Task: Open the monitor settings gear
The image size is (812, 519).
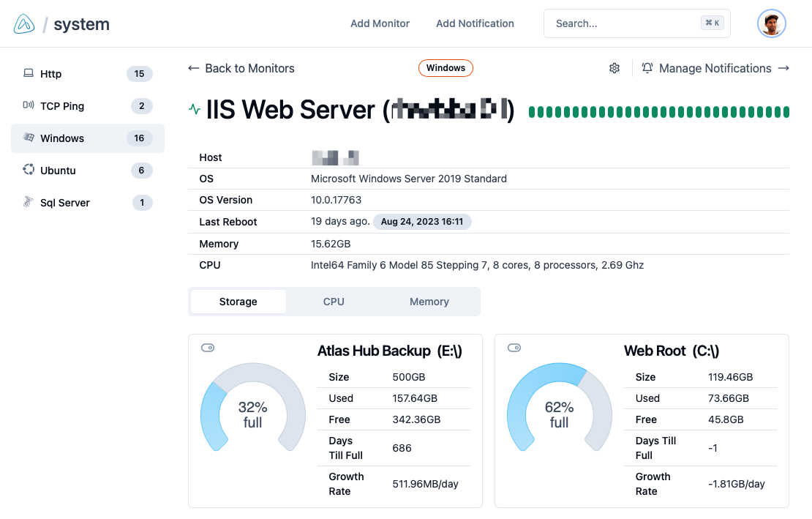Action: click(614, 68)
